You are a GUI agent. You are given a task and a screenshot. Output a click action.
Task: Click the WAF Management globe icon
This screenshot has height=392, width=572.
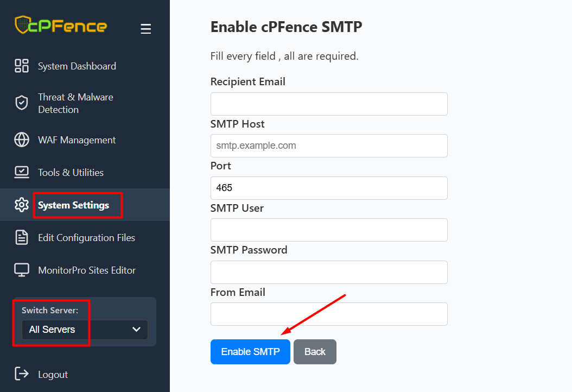pyautogui.click(x=22, y=140)
